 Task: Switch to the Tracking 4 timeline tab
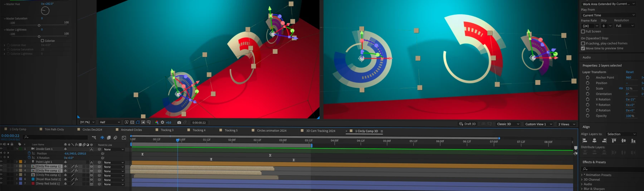pos(199,130)
